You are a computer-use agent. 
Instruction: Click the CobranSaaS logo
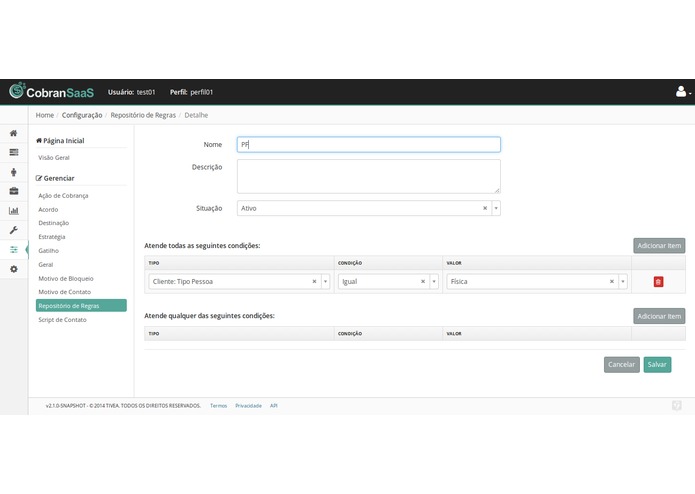click(x=51, y=91)
